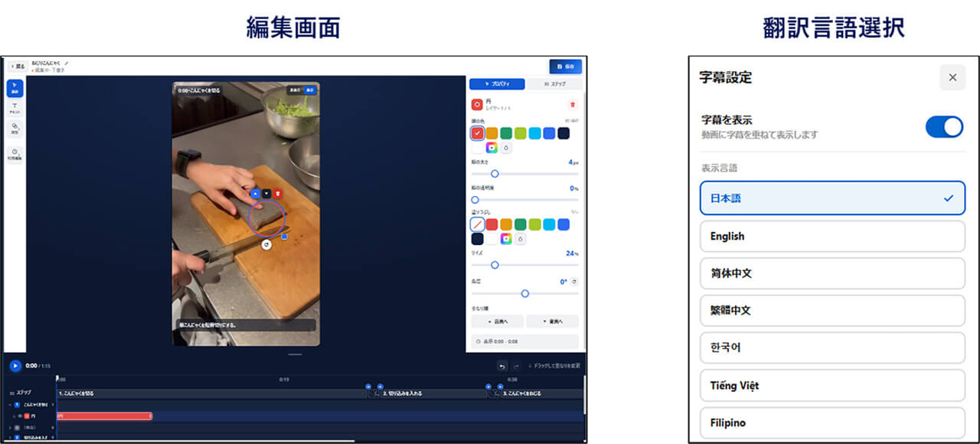Click the eyedropper icon in line color row
This screenshot has width=980, height=444.
(x=506, y=148)
